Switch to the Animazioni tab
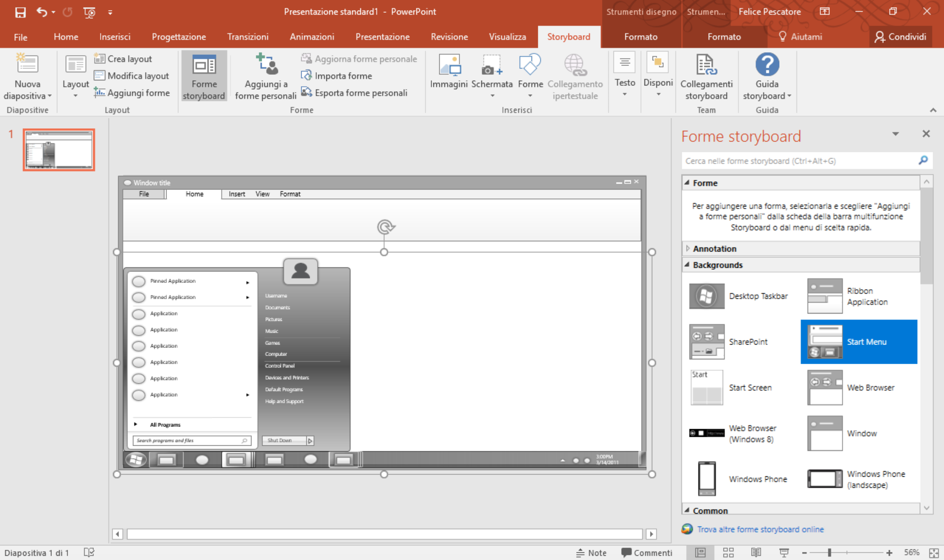The width and height of the screenshot is (944, 560). (312, 37)
